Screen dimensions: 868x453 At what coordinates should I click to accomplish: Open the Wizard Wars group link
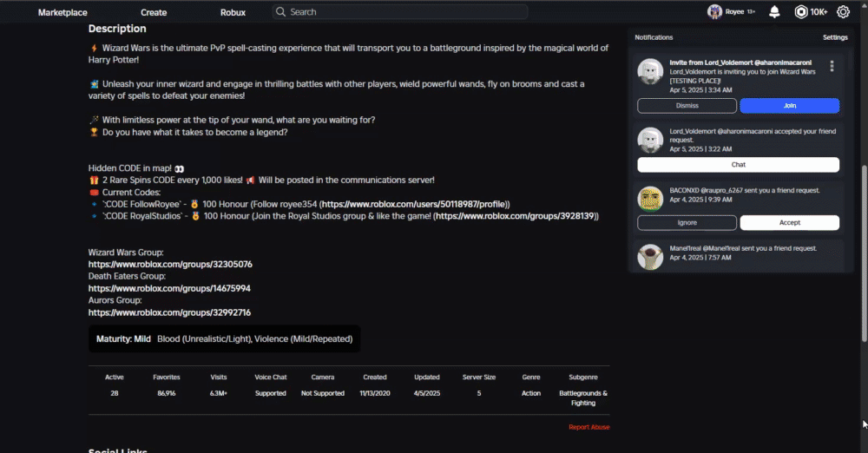(x=170, y=264)
